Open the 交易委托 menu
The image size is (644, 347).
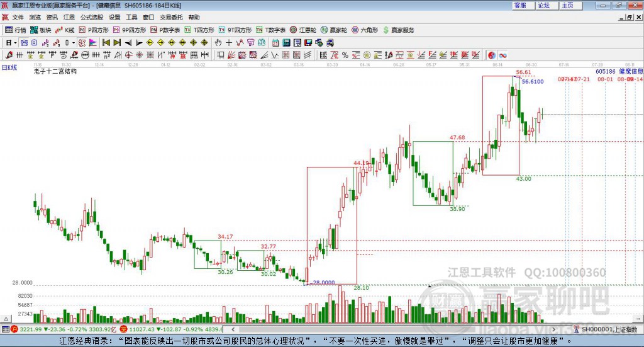(x=171, y=17)
